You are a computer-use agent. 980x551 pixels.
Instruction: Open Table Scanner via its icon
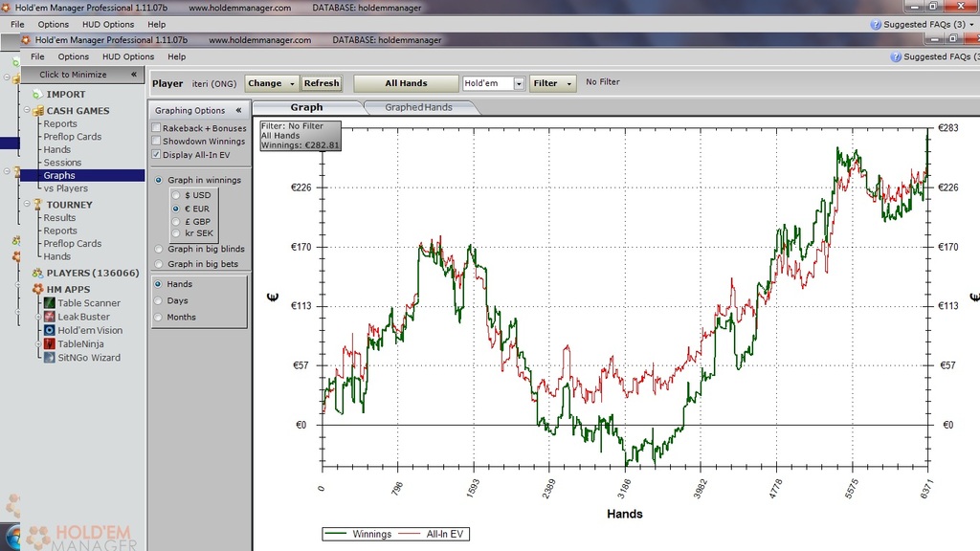50,303
